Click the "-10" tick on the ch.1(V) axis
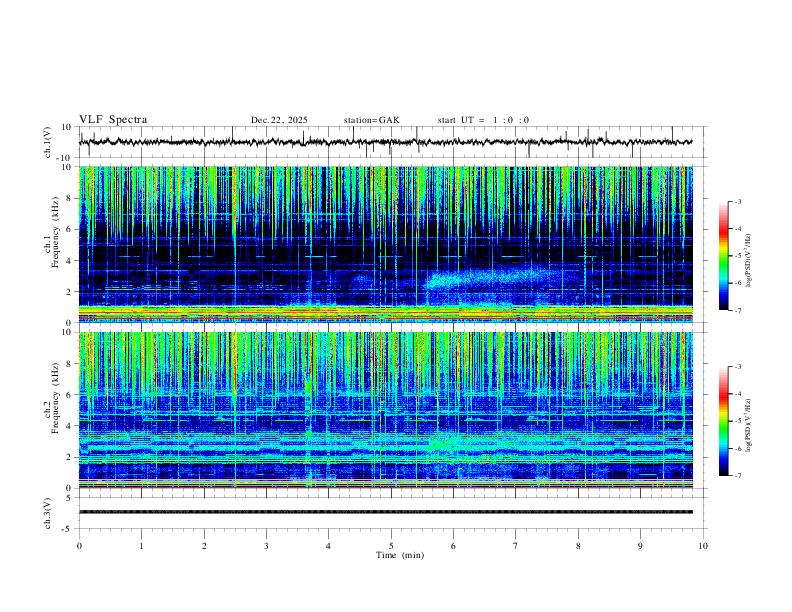The image size is (792, 612). point(65,158)
